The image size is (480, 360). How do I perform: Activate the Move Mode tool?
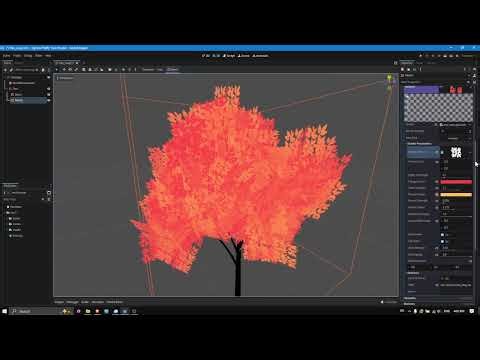tap(64, 70)
